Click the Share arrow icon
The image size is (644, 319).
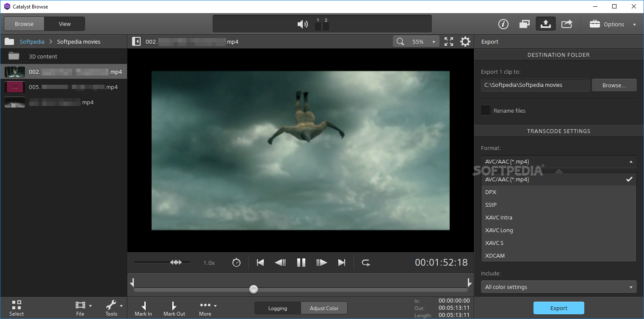point(567,24)
